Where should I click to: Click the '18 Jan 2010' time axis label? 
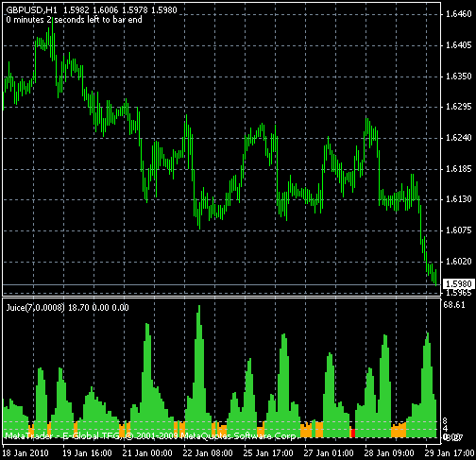point(25,453)
